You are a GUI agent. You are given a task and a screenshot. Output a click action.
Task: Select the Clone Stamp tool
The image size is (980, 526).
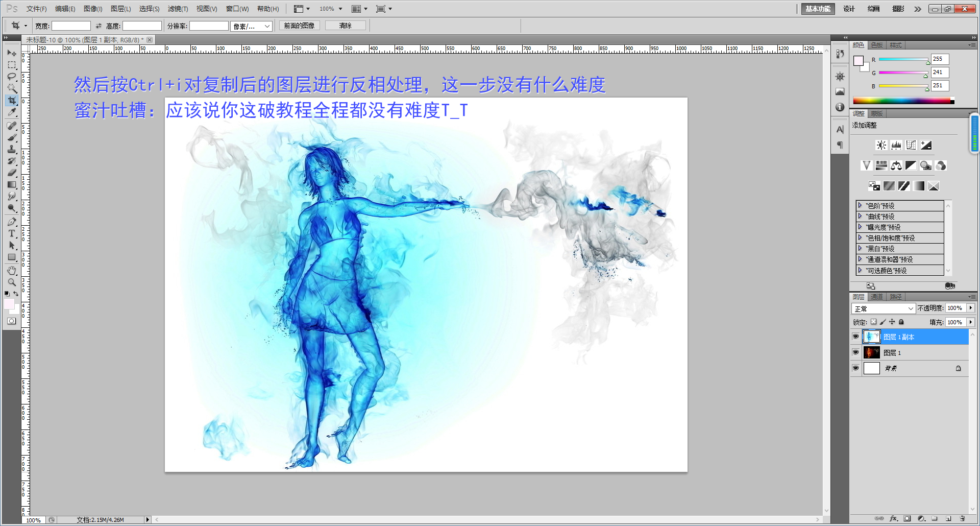tap(12, 149)
